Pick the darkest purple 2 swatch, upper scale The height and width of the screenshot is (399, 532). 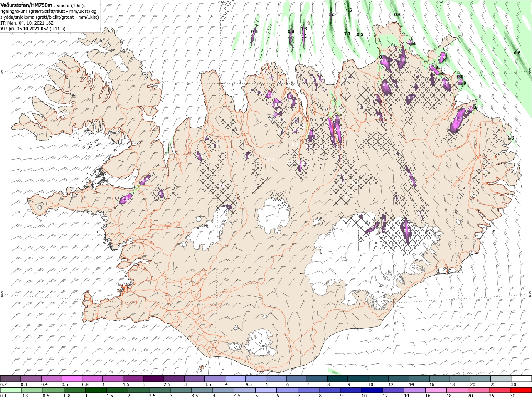click(153, 379)
